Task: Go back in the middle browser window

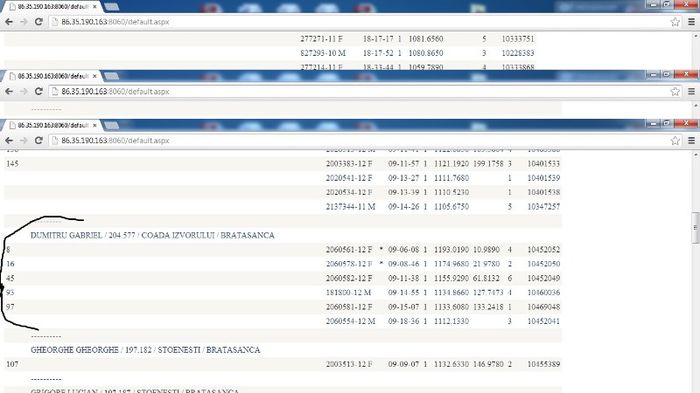Action: 9,92
